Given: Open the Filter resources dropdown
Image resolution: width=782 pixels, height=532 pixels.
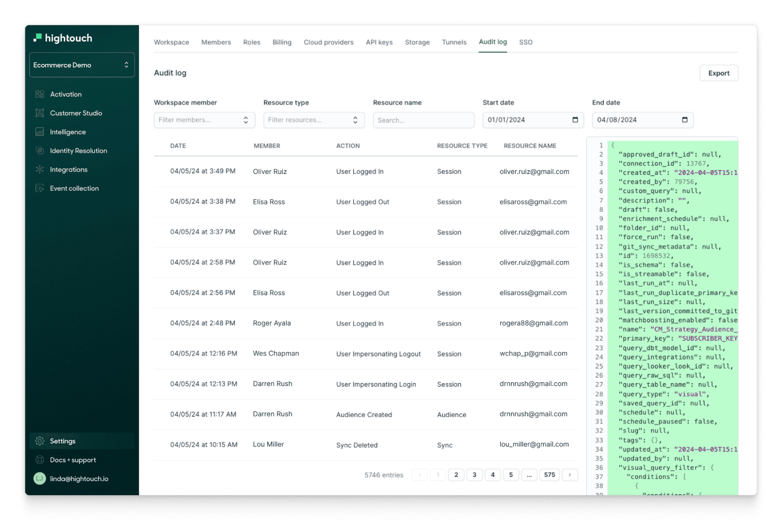Looking at the screenshot, I should (x=314, y=120).
